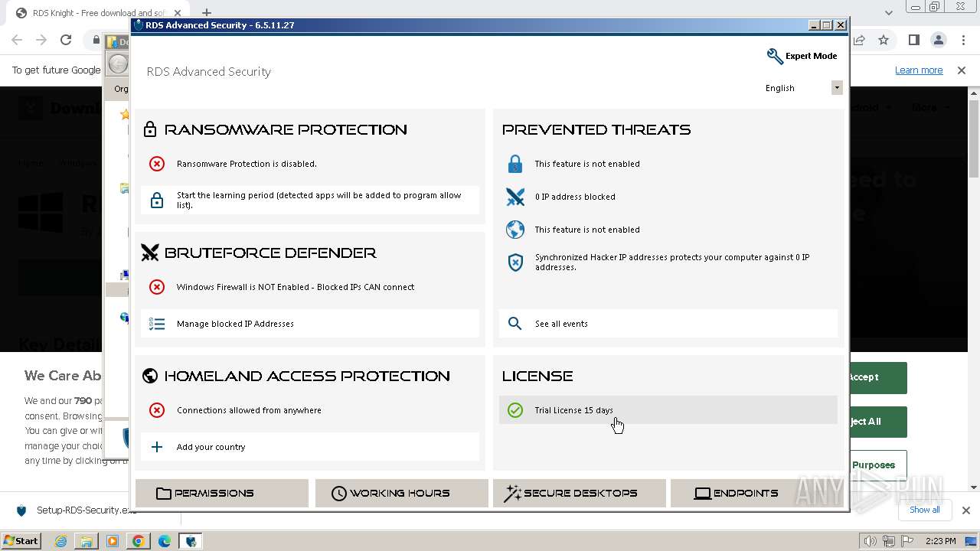Viewport: 980px width, 551px height.
Task: Click the green check beside Trial License
Action: click(x=515, y=410)
